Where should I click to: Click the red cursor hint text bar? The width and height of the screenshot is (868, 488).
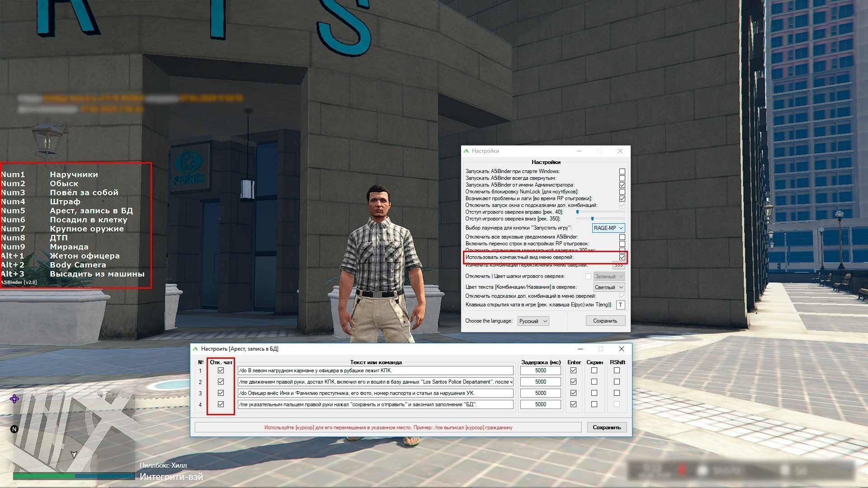(388, 427)
